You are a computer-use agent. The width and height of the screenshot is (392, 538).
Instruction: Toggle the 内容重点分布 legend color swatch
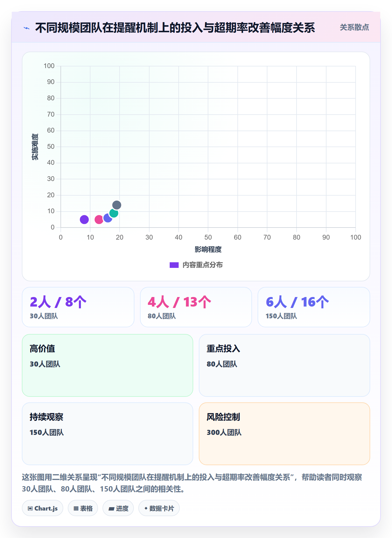[174, 265]
